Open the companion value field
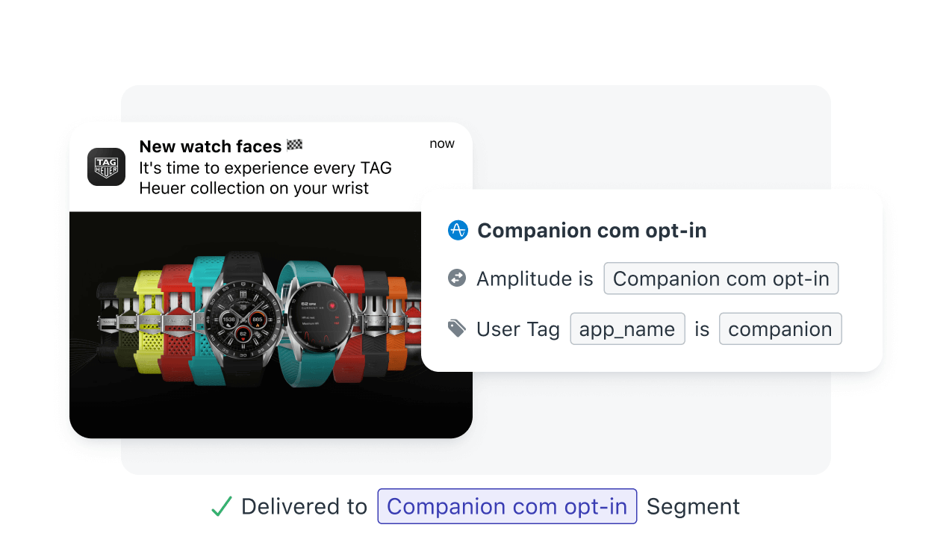Screen dimensions: 952x560 tap(780, 329)
